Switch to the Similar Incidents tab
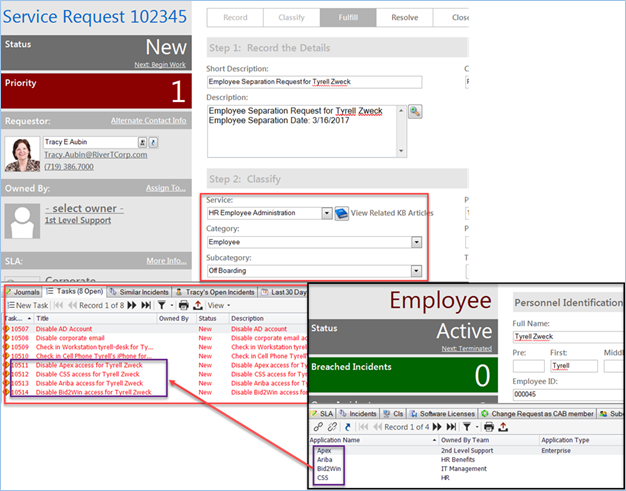The height and width of the screenshot is (491, 626). 139,292
